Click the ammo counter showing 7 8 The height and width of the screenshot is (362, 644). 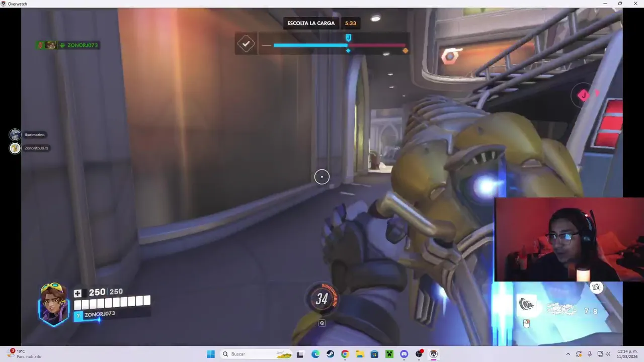coord(591,311)
